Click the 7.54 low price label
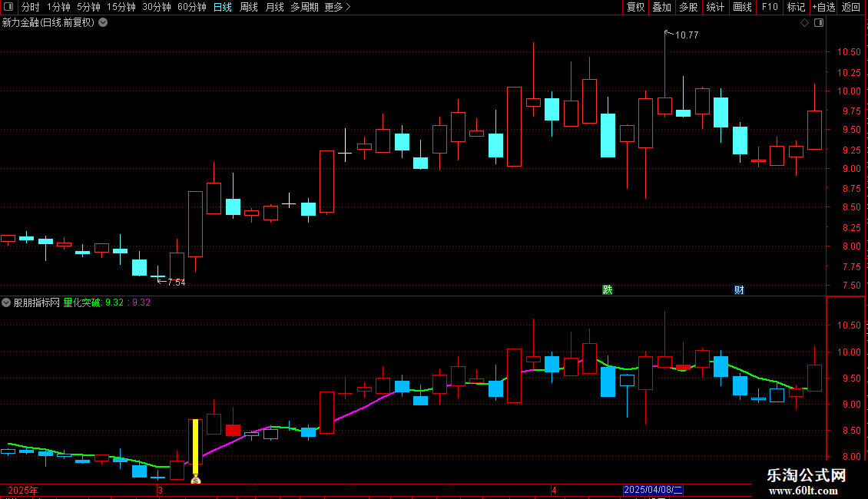868x499 pixels. pos(176,283)
